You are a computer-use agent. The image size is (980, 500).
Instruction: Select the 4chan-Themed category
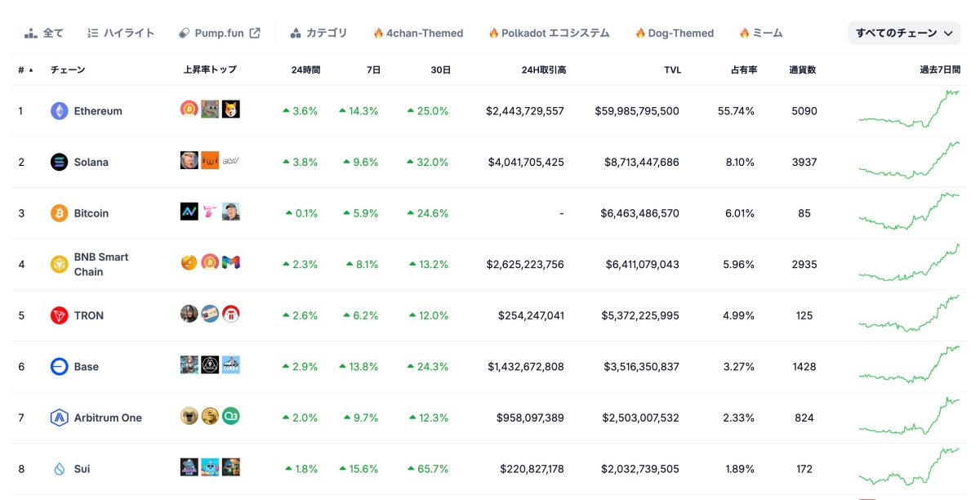click(x=418, y=33)
